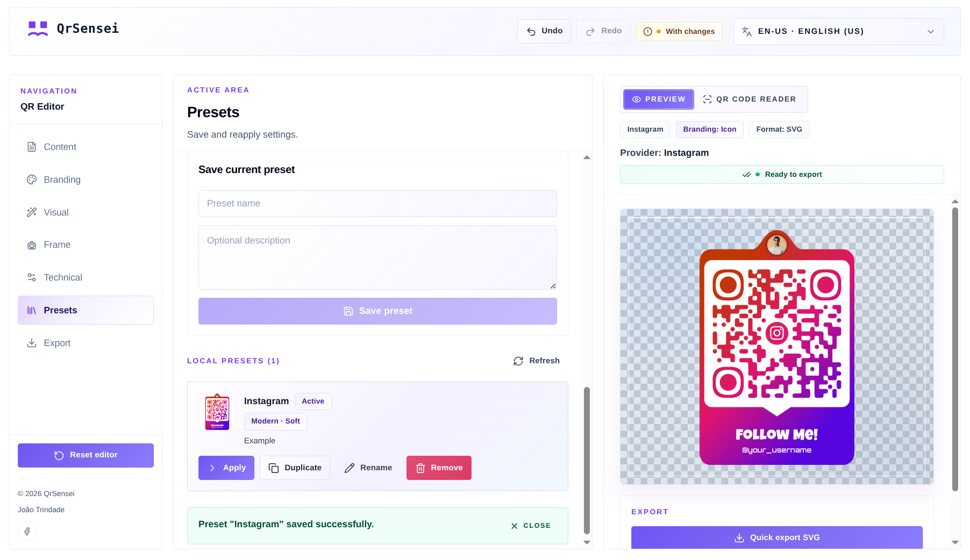
Task: Duplicate the Instagram preset
Action: coord(295,468)
